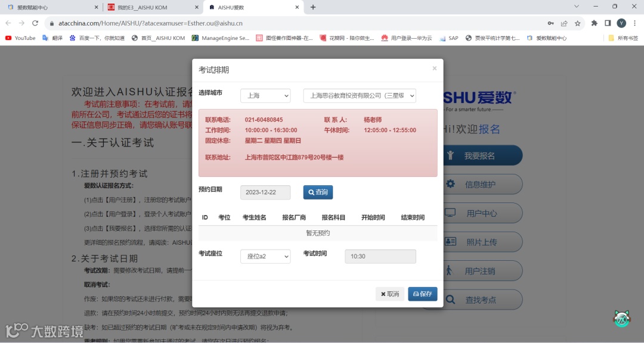Open test center dropdown 上海思谷教育

click(360, 96)
